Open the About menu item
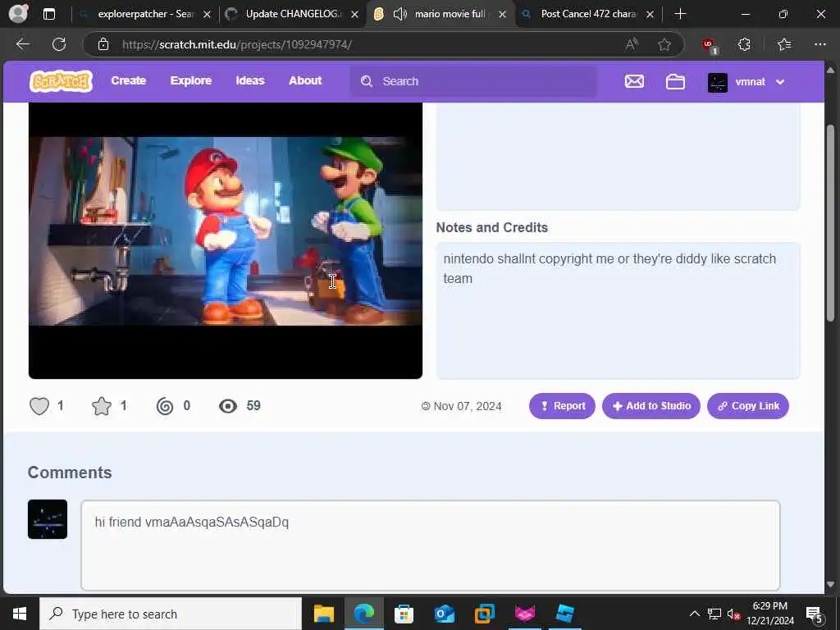 [x=305, y=81]
